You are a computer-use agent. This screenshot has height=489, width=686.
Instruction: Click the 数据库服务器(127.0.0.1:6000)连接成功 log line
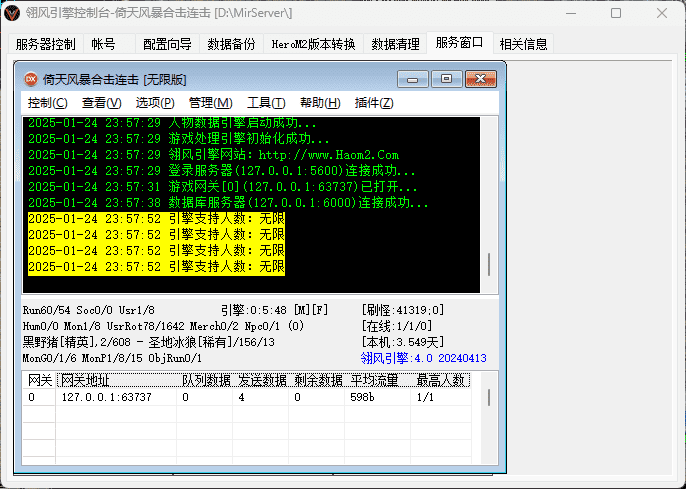228,203
